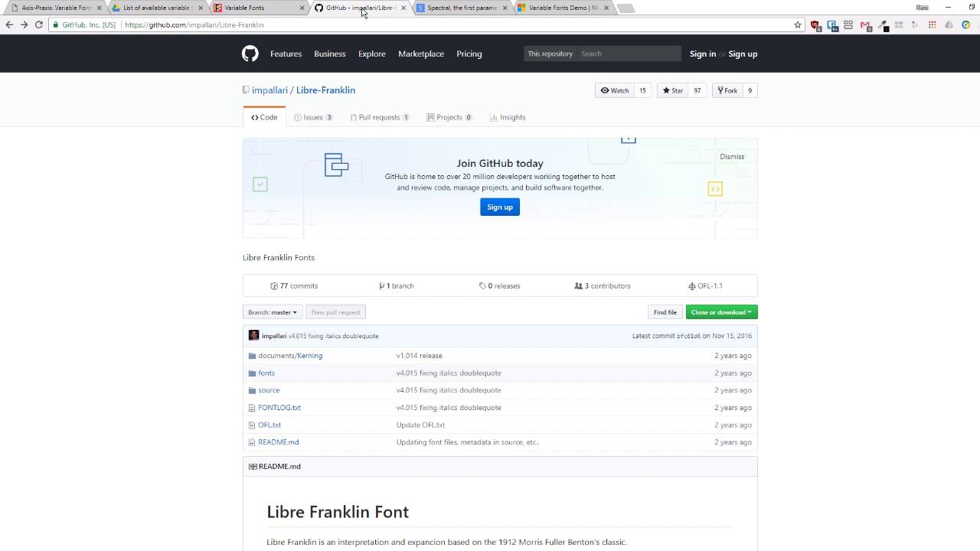Click the Libre-Franklin repository name link
Image resolution: width=980 pixels, height=551 pixels.
[x=325, y=90]
